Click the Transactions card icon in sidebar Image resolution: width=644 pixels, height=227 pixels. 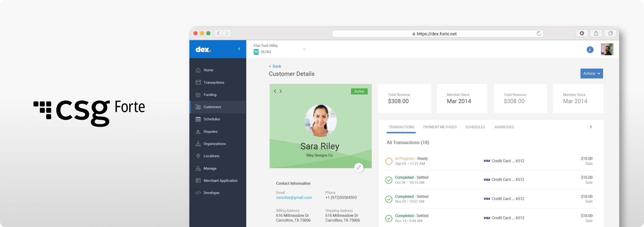click(198, 82)
